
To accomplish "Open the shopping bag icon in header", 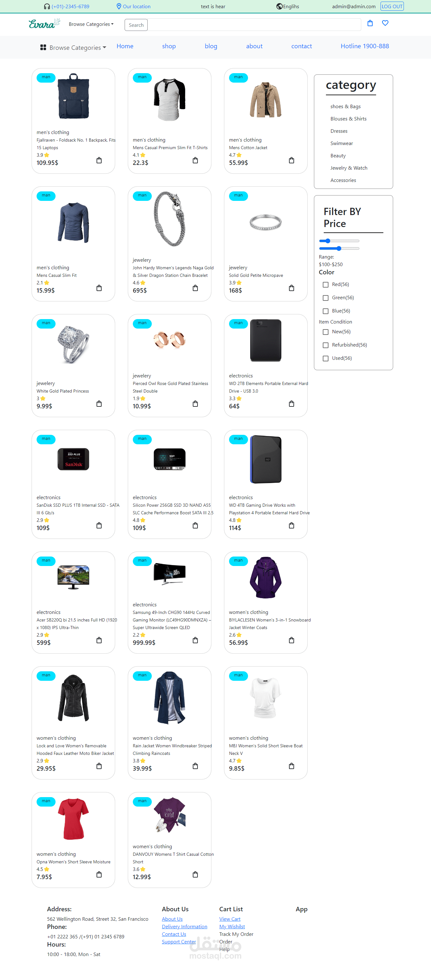I will click(370, 23).
